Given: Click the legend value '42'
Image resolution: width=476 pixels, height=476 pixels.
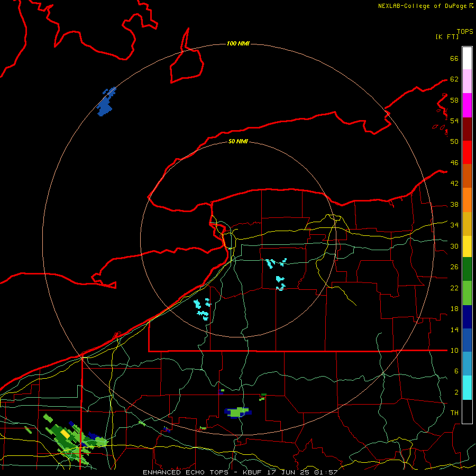Looking at the screenshot, I should click(454, 184).
